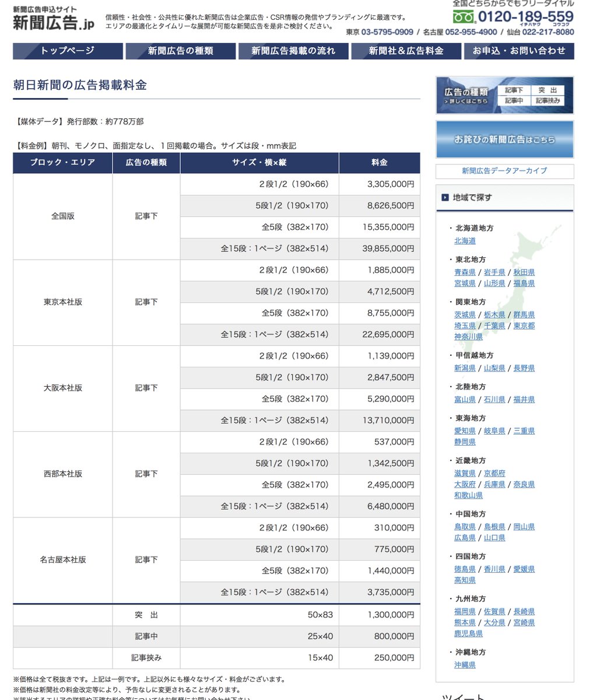Open the 島根県 link
607x700 pixels.
click(495, 527)
